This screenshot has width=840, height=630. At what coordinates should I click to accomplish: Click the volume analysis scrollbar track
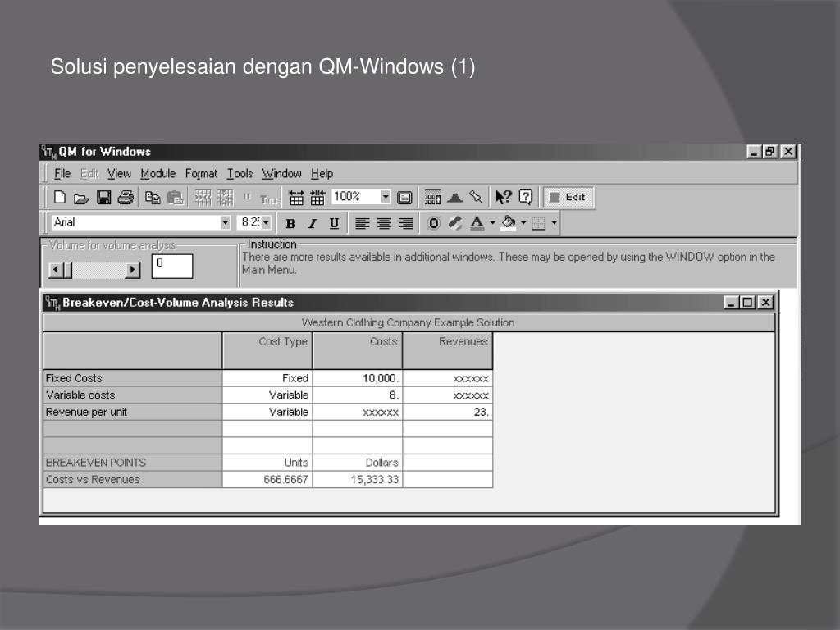(x=98, y=269)
